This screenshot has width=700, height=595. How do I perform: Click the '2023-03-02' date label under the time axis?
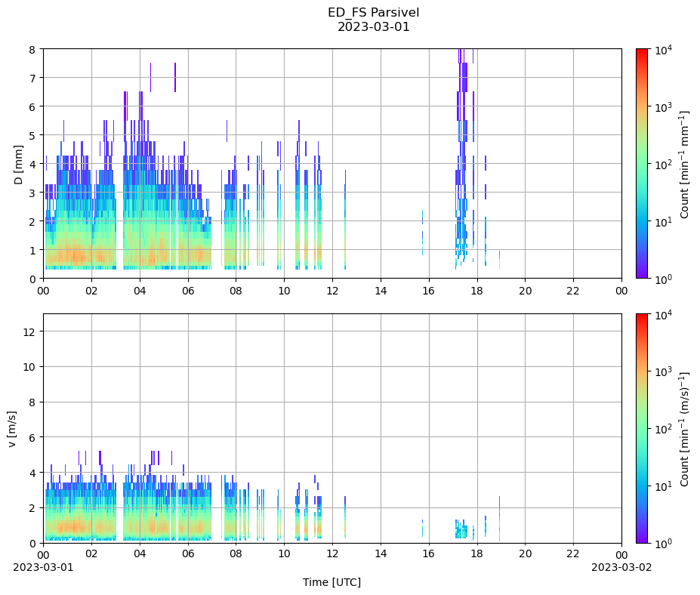click(x=621, y=567)
